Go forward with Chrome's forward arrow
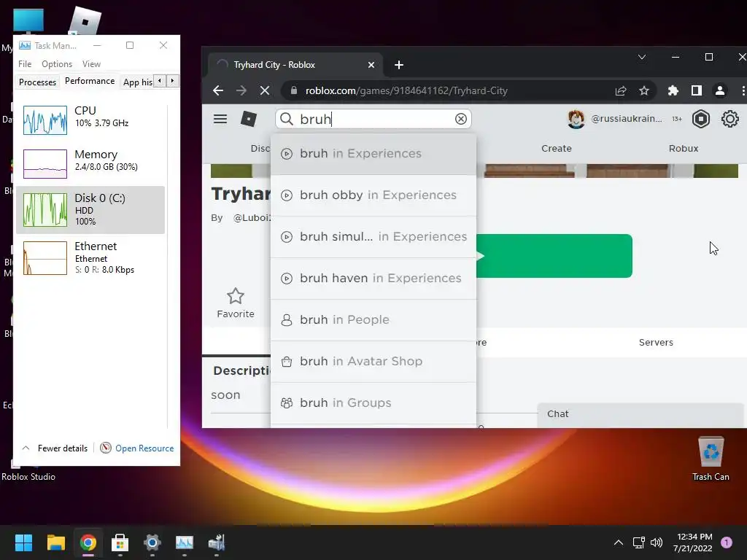The width and height of the screenshot is (747, 560). [241, 90]
